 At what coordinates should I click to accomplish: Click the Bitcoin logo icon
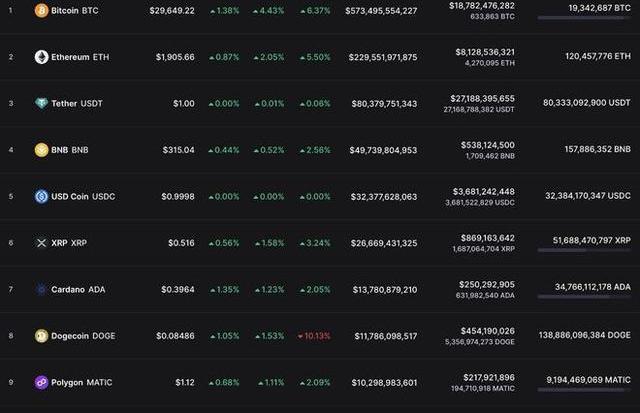click(x=41, y=10)
